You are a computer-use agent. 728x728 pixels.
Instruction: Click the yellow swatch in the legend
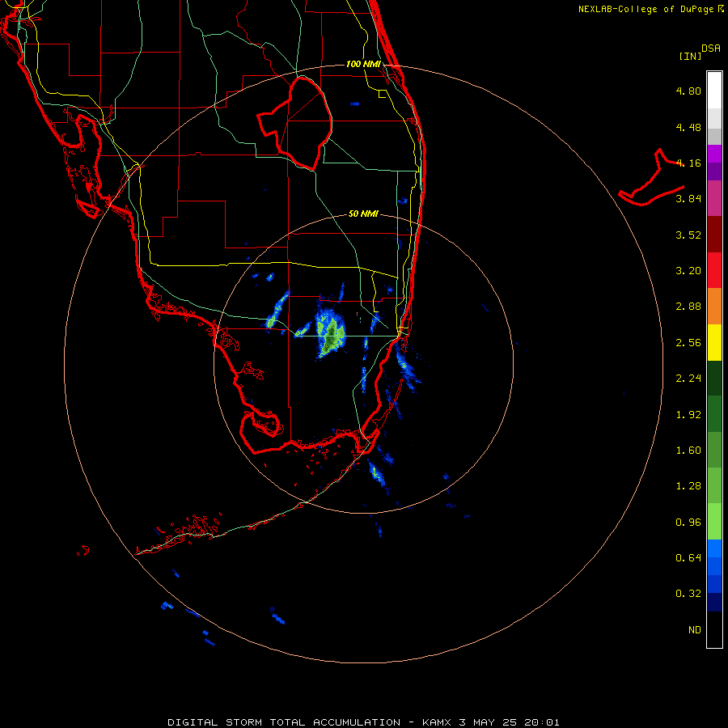click(714, 342)
